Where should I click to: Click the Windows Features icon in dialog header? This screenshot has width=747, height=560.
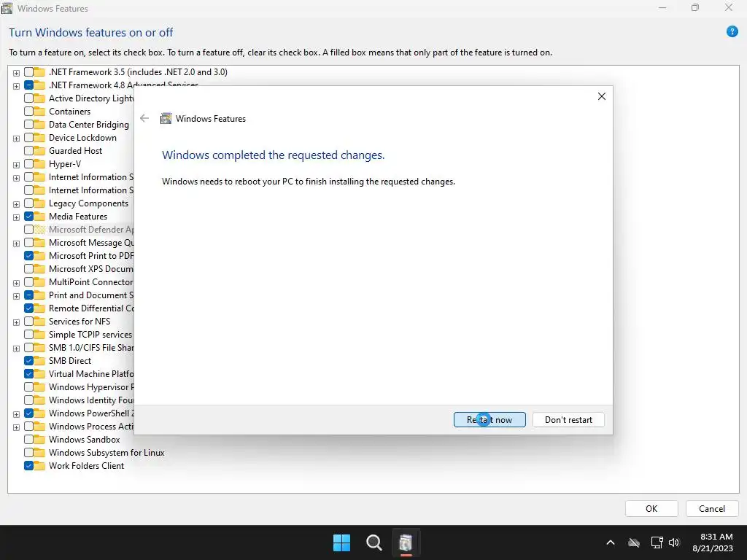coord(166,118)
